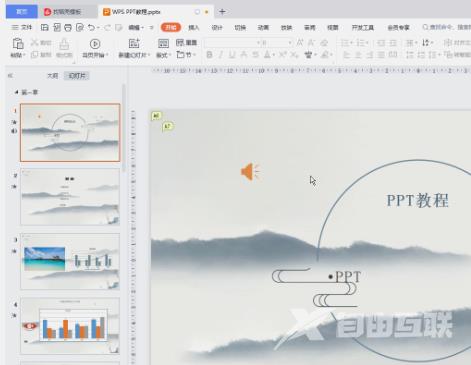The image size is (471, 365).
Task: Open the font color picker
Action: 267,54
